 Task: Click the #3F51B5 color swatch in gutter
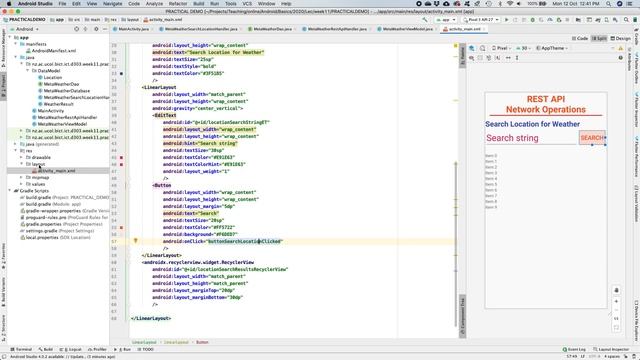point(121,73)
